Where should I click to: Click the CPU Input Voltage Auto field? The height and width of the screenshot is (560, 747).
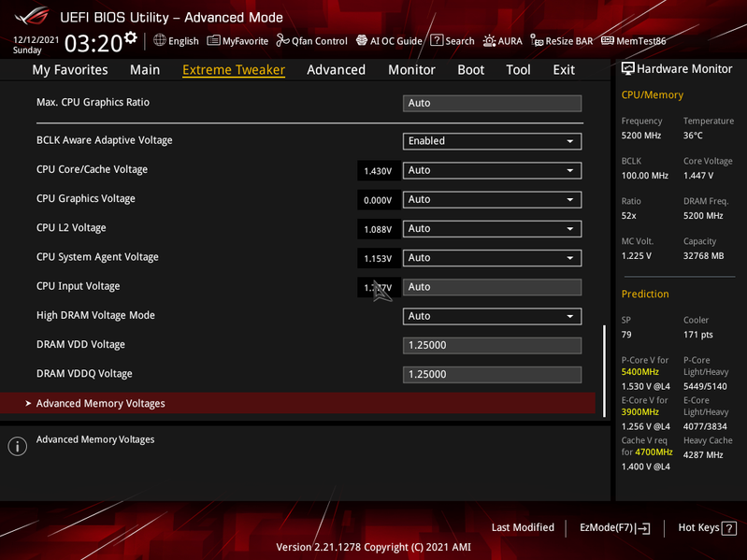pyautogui.click(x=492, y=287)
